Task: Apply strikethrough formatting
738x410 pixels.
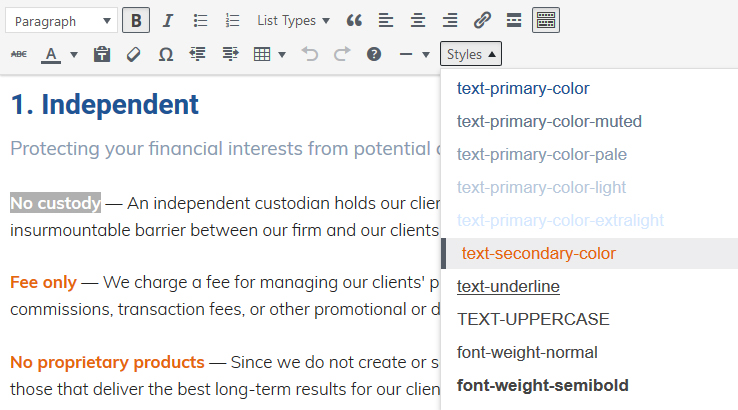Action: pyautogui.click(x=19, y=54)
